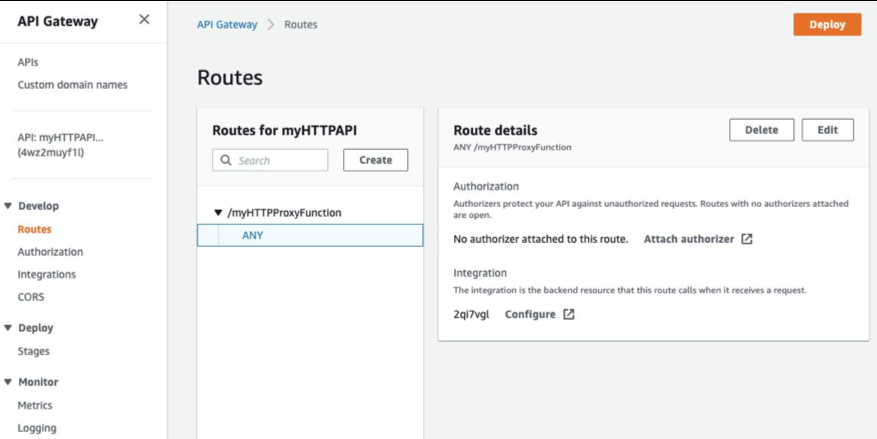Collapse the Develop section in the sidebar
Image resolution: width=877 pixels, height=439 pixels.
click(9, 206)
